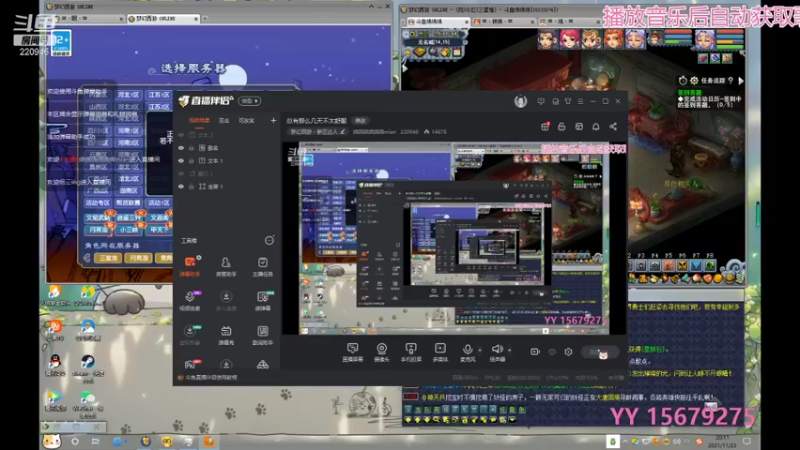Switch to the 我的场景 scene tab
The image size is (800, 450).
coord(199,121)
